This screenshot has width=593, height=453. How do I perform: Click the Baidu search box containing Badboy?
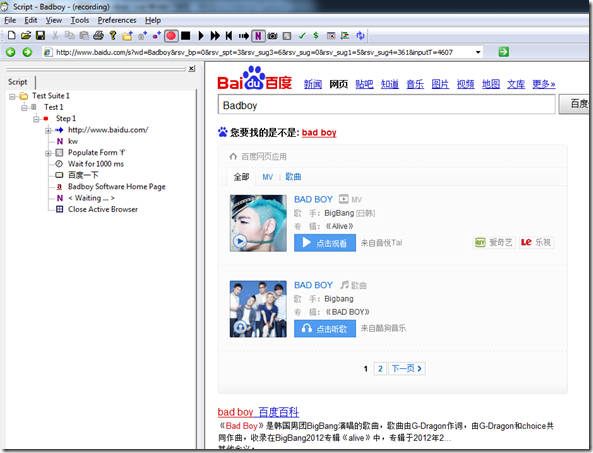[x=387, y=105]
